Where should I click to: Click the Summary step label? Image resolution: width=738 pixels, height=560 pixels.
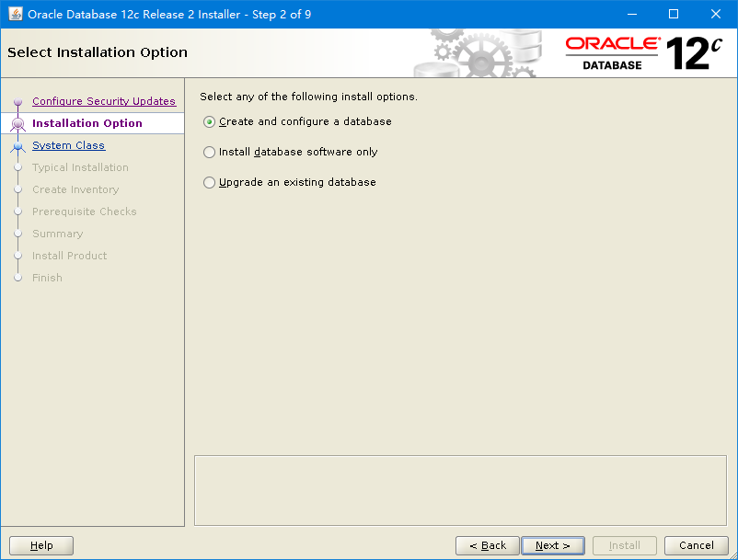[x=57, y=234]
